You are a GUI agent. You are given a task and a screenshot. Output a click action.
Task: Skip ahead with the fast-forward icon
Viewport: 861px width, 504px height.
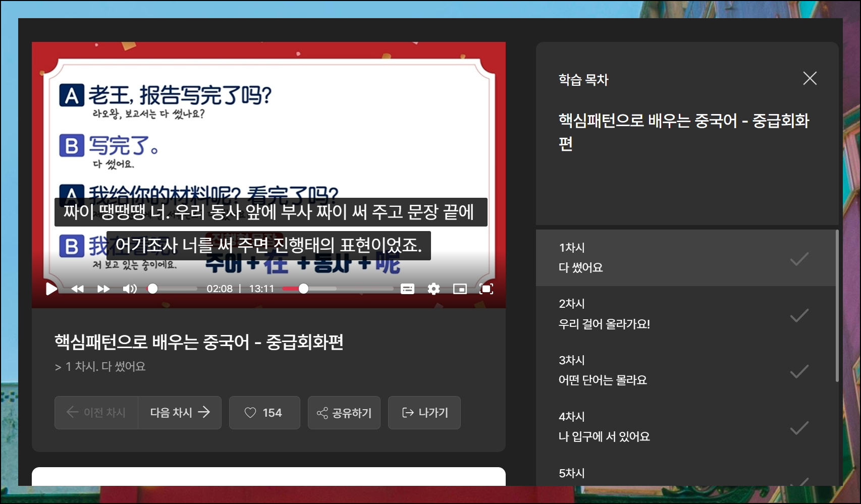click(x=103, y=289)
